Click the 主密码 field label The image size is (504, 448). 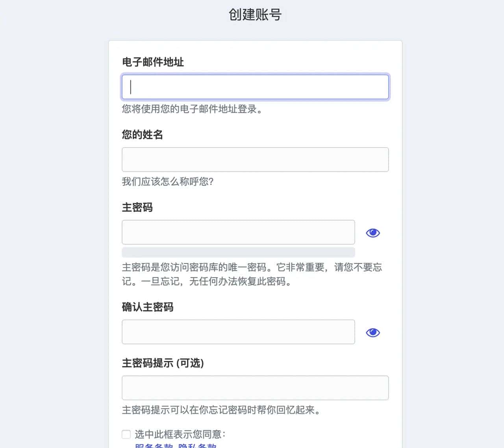(x=137, y=207)
